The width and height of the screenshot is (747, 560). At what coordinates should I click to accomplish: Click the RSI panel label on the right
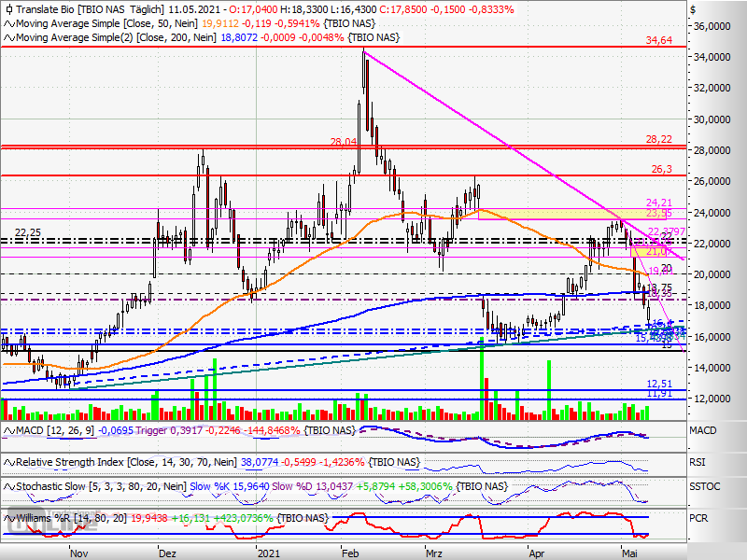tap(698, 462)
